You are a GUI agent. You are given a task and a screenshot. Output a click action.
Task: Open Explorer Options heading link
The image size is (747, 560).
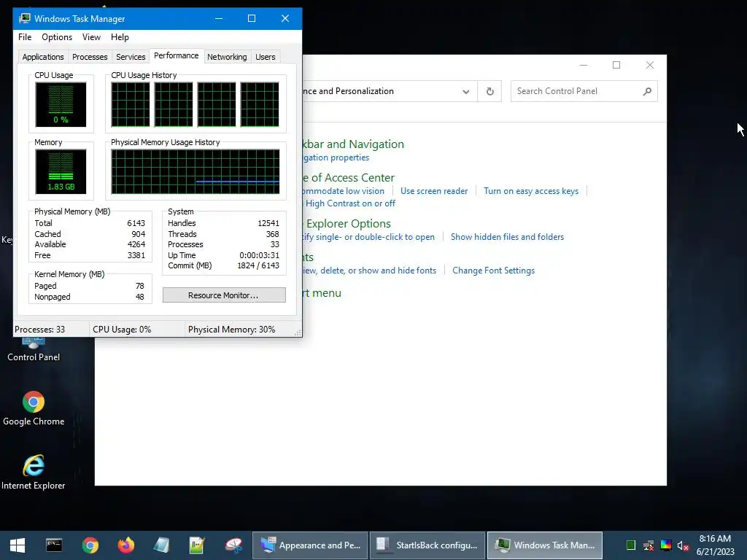coord(348,223)
